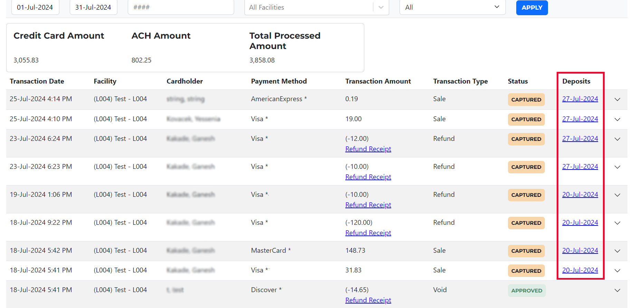This screenshot has height=308, width=644.
Task: Click the Void transaction type cell
Action: click(440, 290)
